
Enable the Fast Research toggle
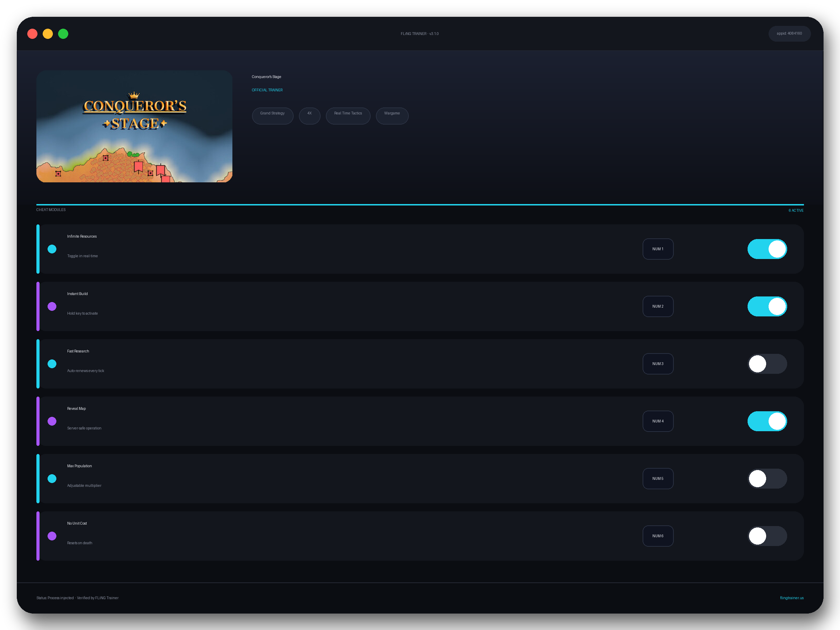767,364
